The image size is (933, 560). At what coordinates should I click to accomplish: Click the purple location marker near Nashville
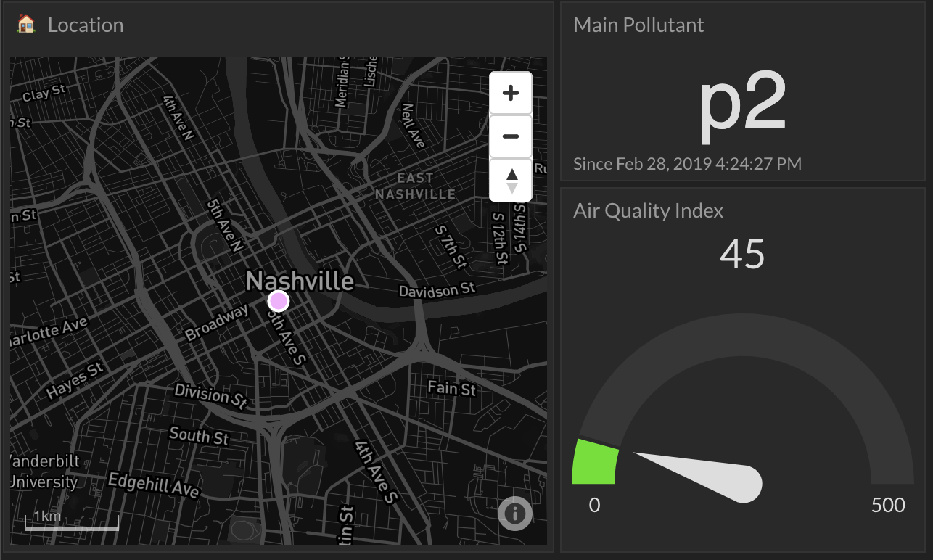coord(278,300)
